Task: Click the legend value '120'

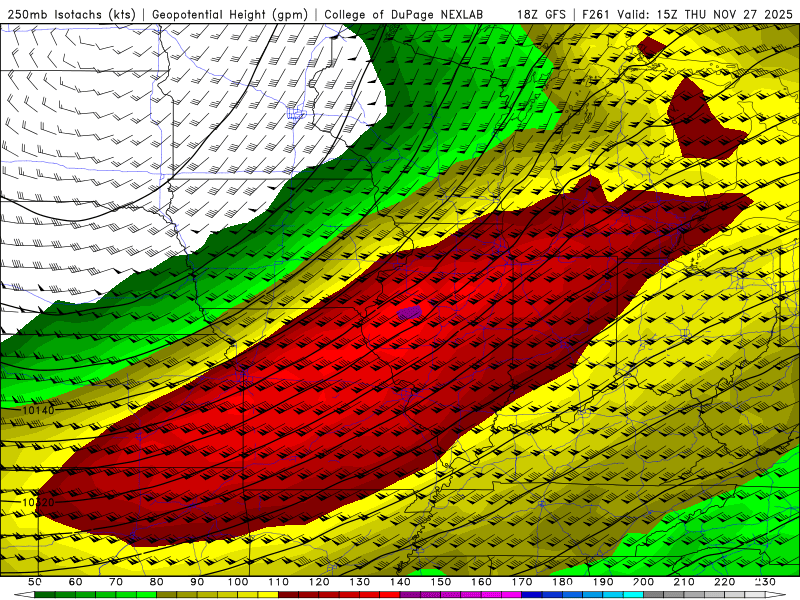Action: [x=319, y=582]
